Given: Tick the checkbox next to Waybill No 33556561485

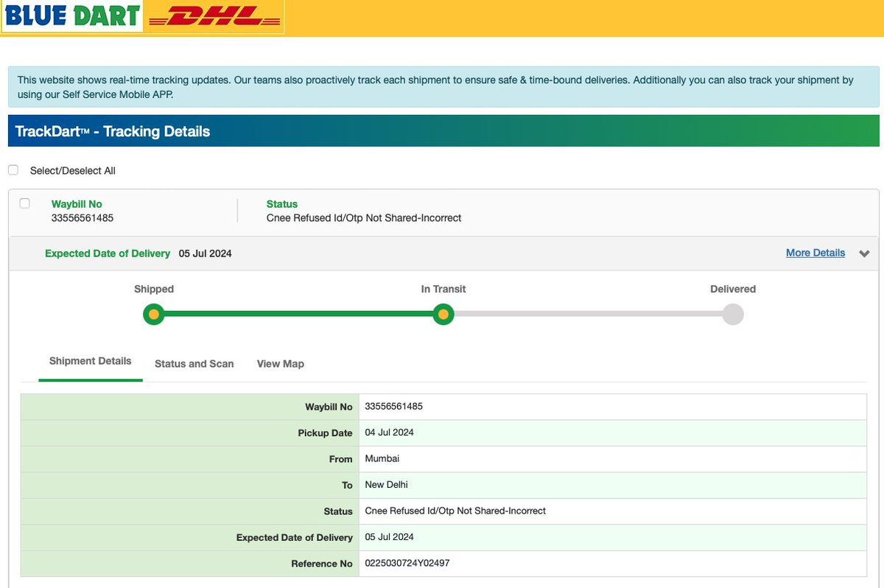Looking at the screenshot, I should click(25, 203).
